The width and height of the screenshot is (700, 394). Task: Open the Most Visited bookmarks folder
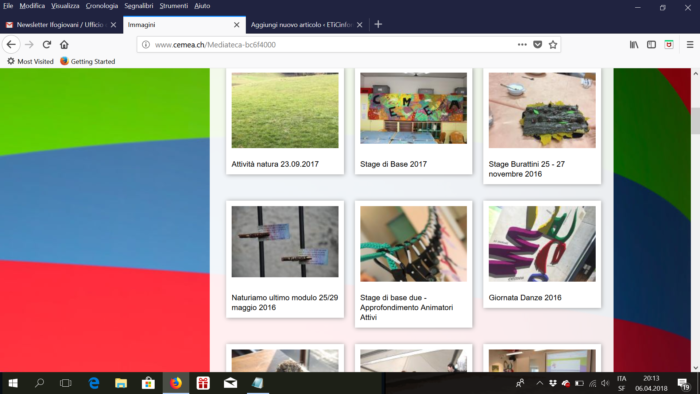click(x=30, y=62)
